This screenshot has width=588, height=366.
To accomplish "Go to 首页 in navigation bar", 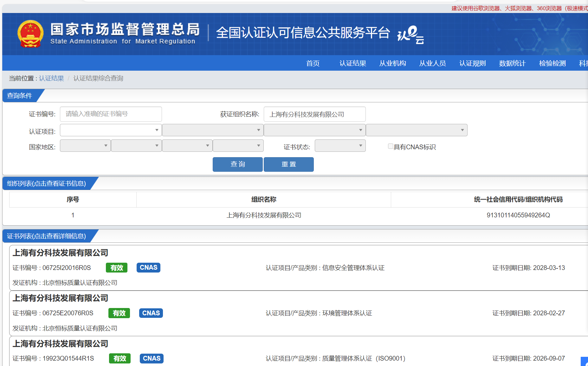I will click(313, 63).
